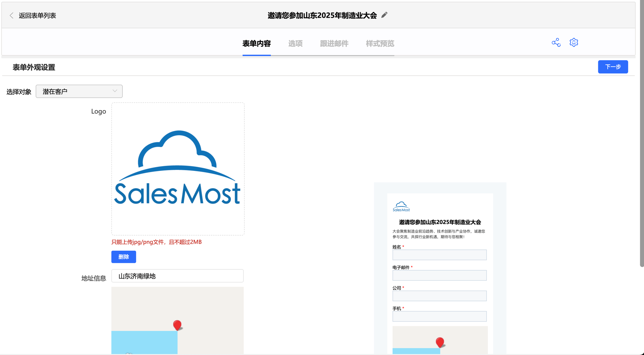
Task: Click the dropdown chevron in 选择对象 field
Action: [x=115, y=91]
